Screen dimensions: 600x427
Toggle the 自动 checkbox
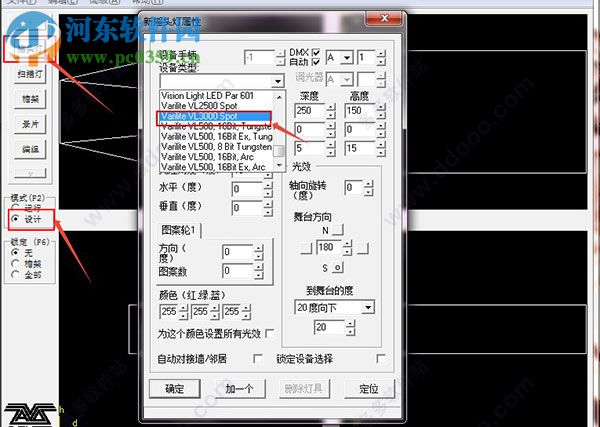click(x=316, y=62)
